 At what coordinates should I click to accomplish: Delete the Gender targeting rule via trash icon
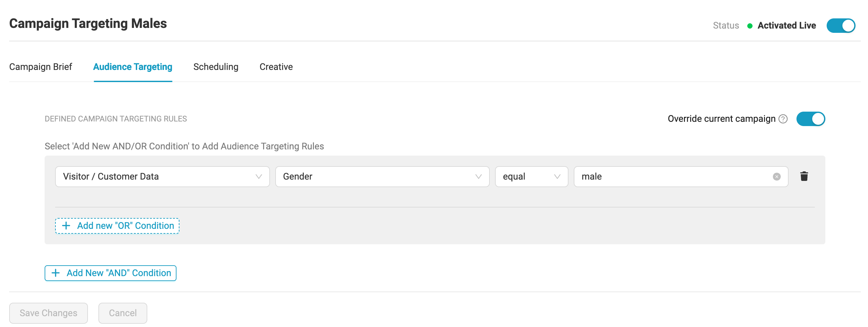pos(804,176)
